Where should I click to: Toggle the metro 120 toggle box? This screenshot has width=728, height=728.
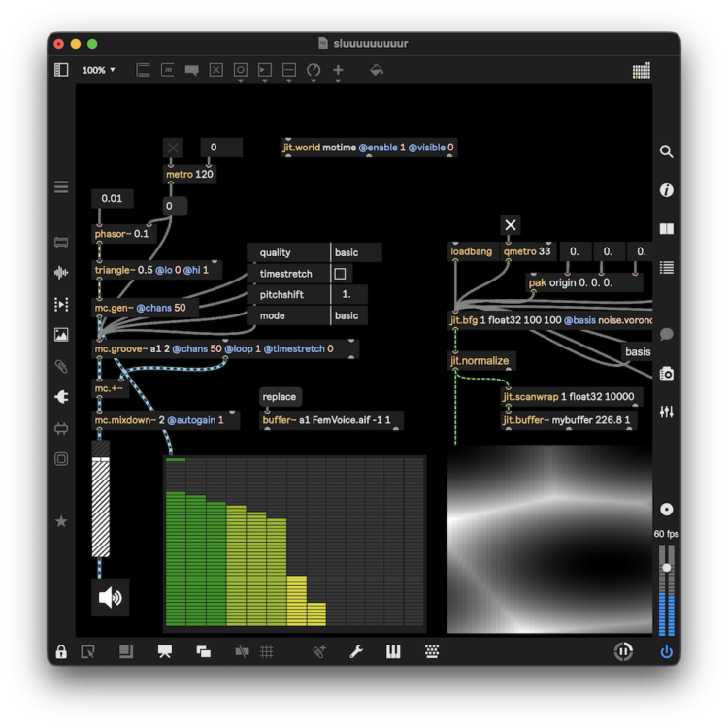173,148
